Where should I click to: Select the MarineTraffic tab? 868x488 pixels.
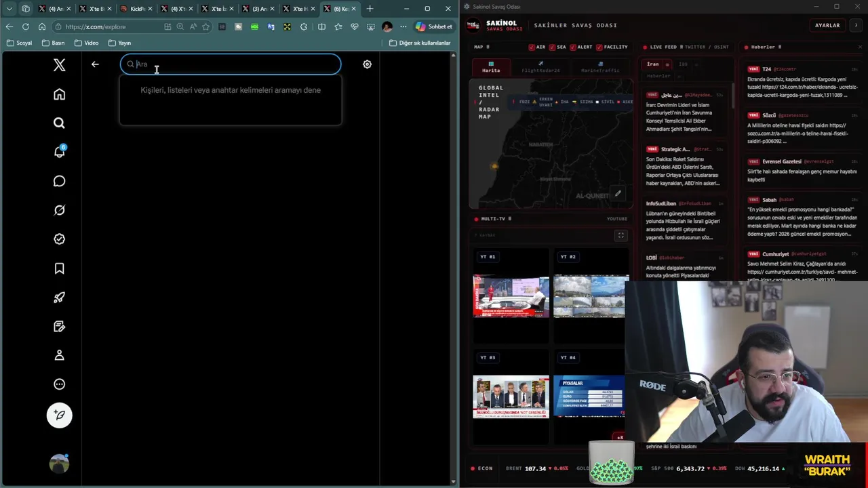click(x=599, y=67)
